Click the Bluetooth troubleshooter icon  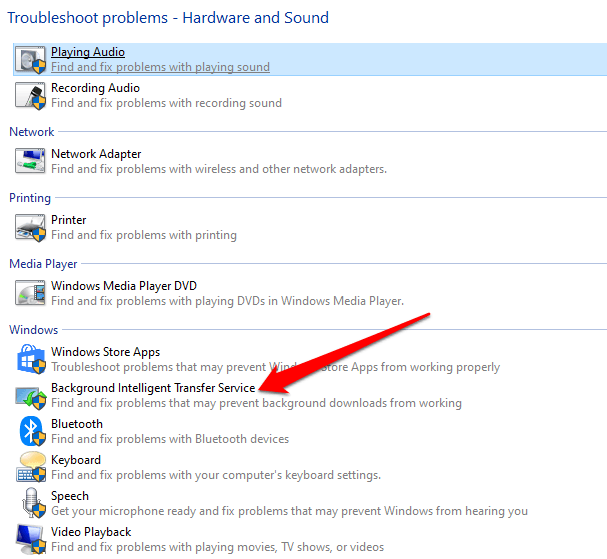pos(32,431)
